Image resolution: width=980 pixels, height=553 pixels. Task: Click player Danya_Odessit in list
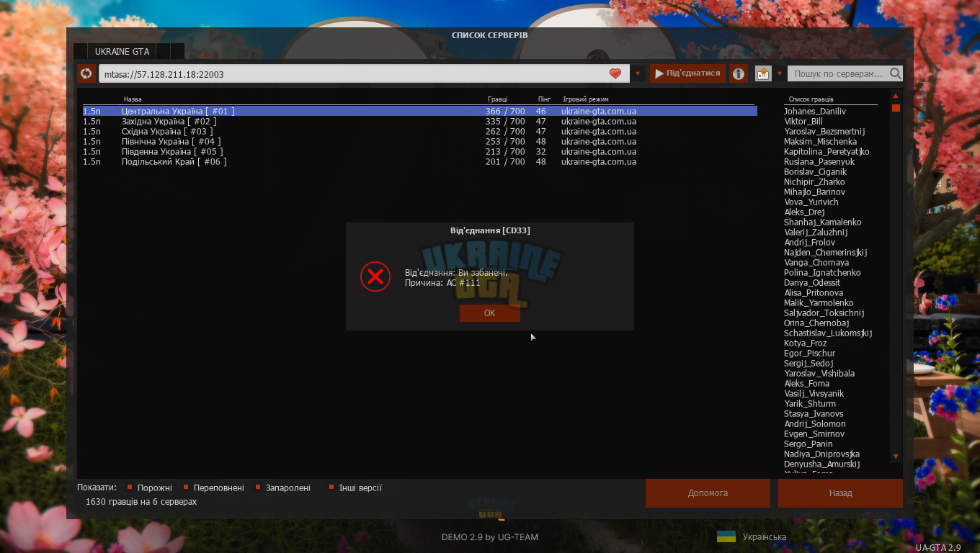click(x=812, y=283)
